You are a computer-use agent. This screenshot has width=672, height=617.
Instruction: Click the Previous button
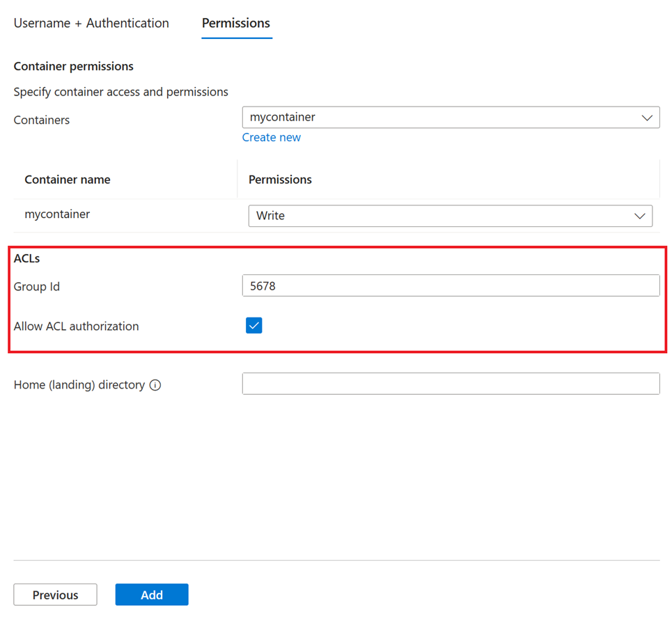55,595
